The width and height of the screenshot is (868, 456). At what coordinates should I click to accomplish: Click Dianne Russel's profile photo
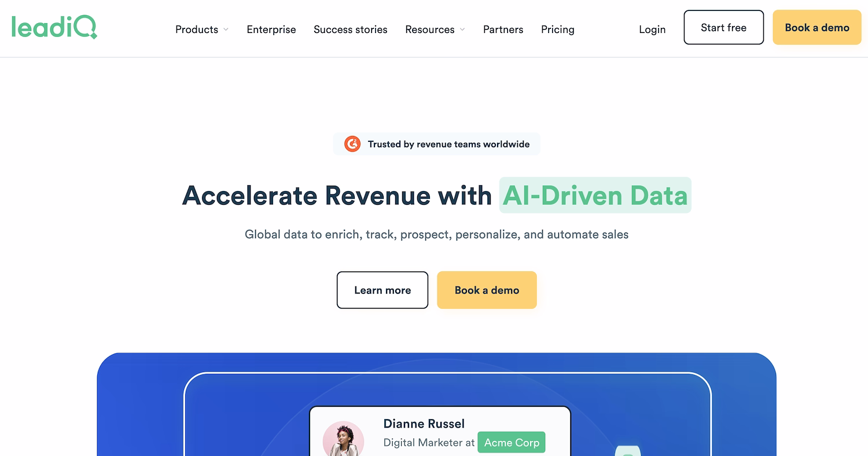[x=344, y=438]
